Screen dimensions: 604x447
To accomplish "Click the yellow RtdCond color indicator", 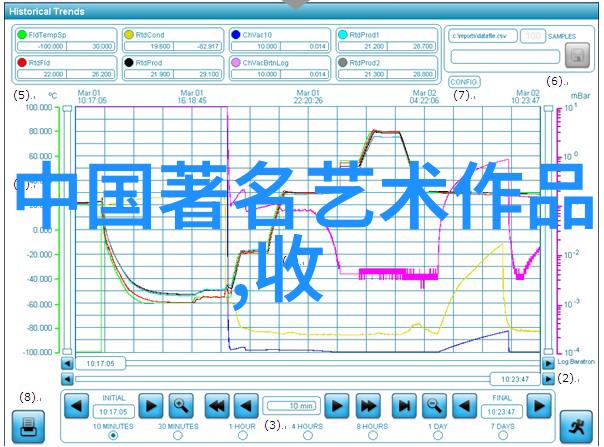I will tap(129, 34).
